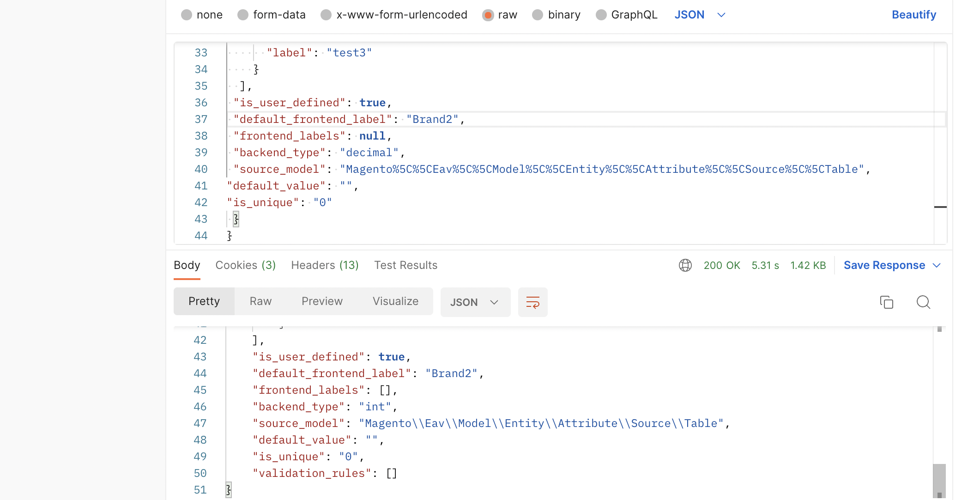980x500 pixels.
Task: Click request line 37 default_frontend_label
Action: [587, 119]
